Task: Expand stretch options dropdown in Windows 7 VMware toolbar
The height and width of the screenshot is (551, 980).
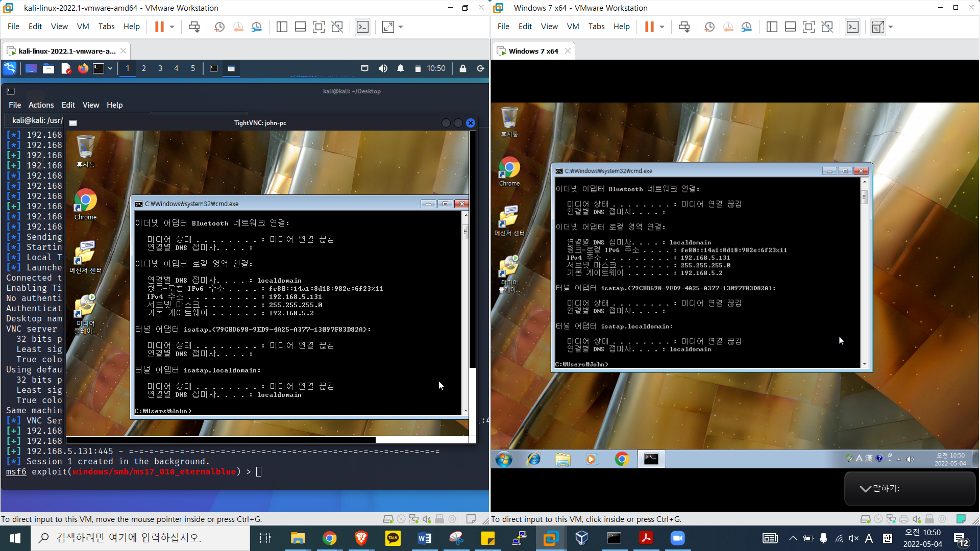Action: pyautogui.click(x=891, y=27)
